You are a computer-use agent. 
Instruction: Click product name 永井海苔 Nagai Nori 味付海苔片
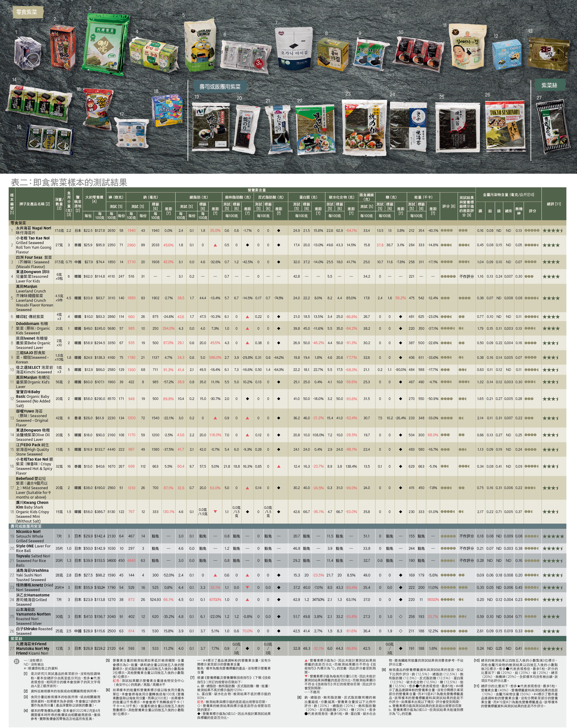point(33,230)
